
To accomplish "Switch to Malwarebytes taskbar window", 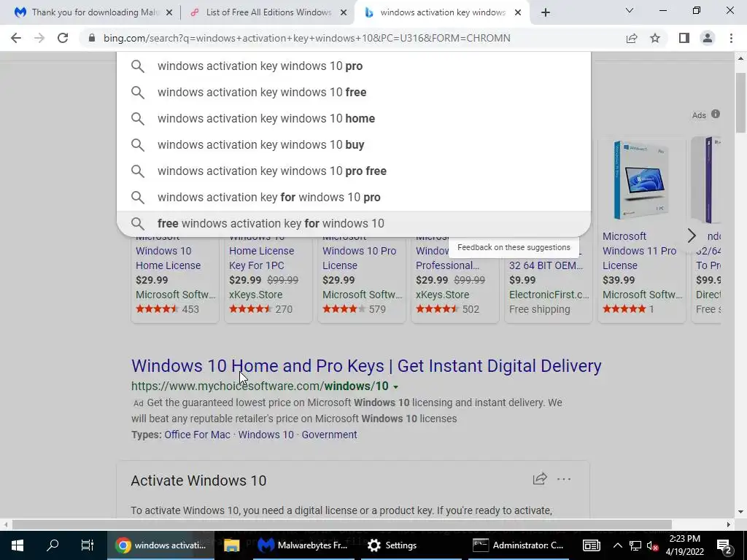I will coord(303,545).
